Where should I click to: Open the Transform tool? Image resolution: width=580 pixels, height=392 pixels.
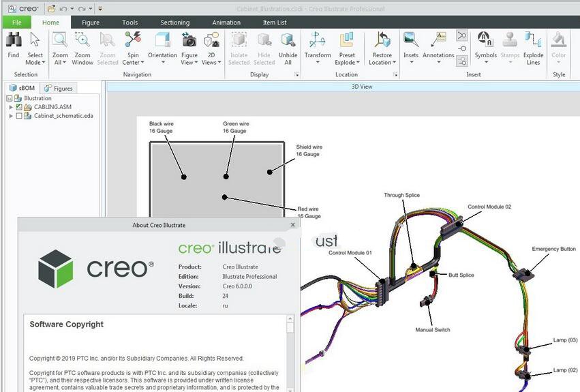click(318, 42)
